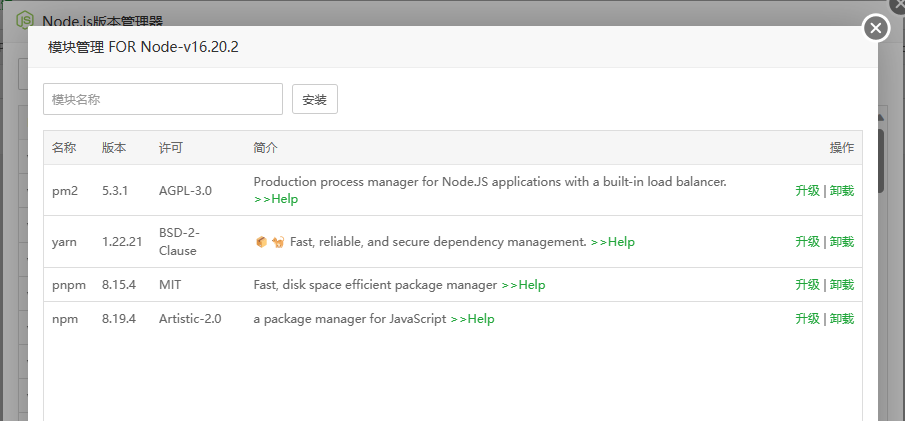
Task: Open Help link for pm2
Action: [x=276, y=199]
